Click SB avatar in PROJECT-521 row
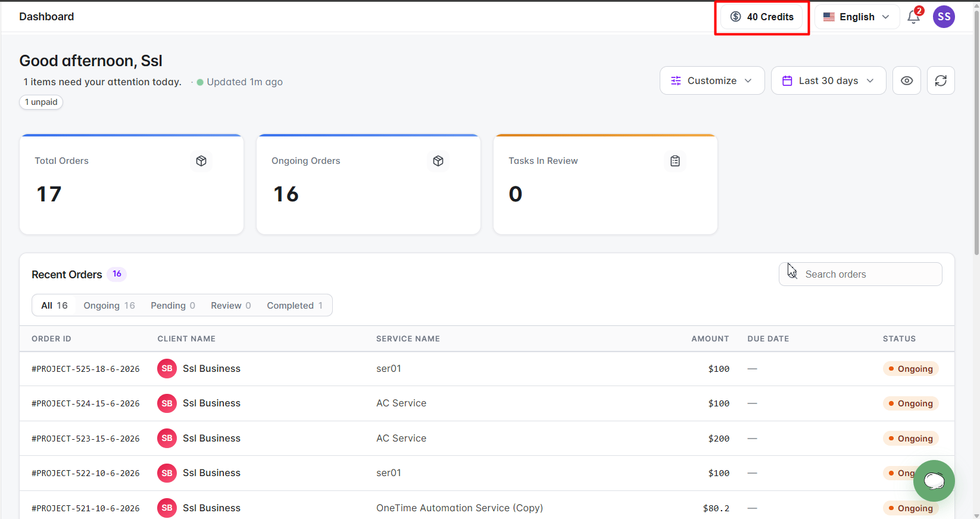This screenshot has height=519, width=980. point(167,508)
